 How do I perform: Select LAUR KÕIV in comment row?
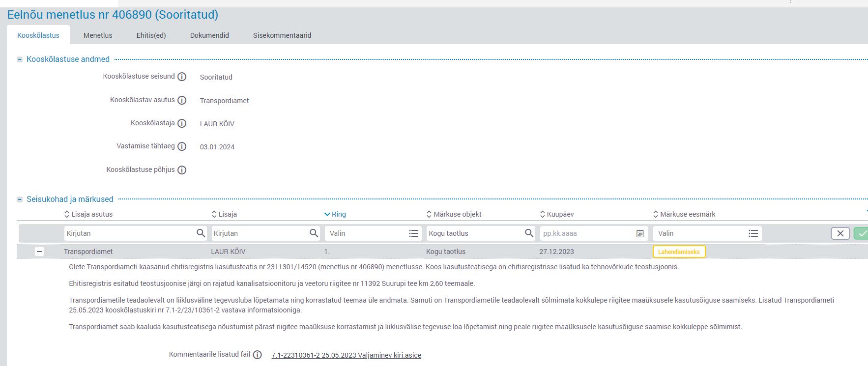pos(228,252)
